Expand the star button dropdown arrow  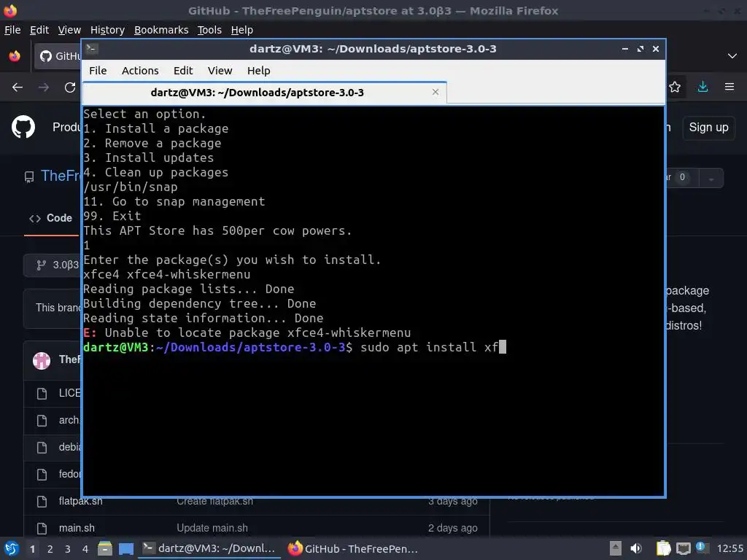pyautogui.click(x=711, y=178)
